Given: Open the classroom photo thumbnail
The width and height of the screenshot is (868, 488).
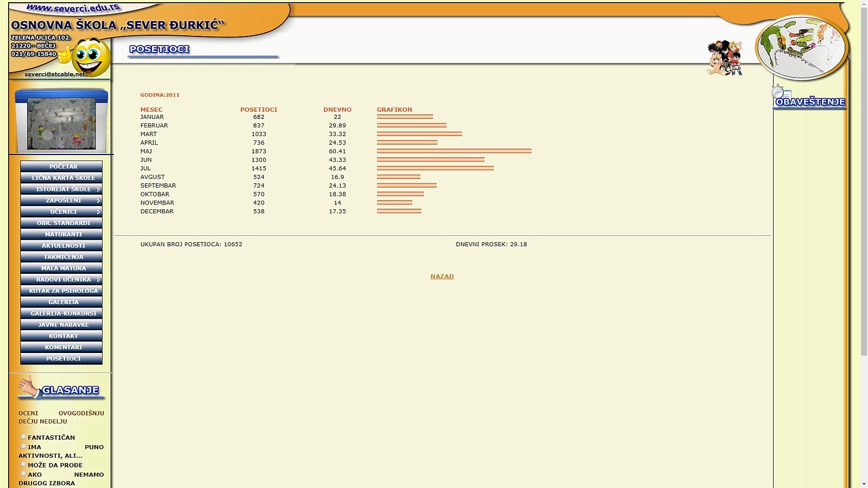Looking at the screenshot, I should click(61, 123).
